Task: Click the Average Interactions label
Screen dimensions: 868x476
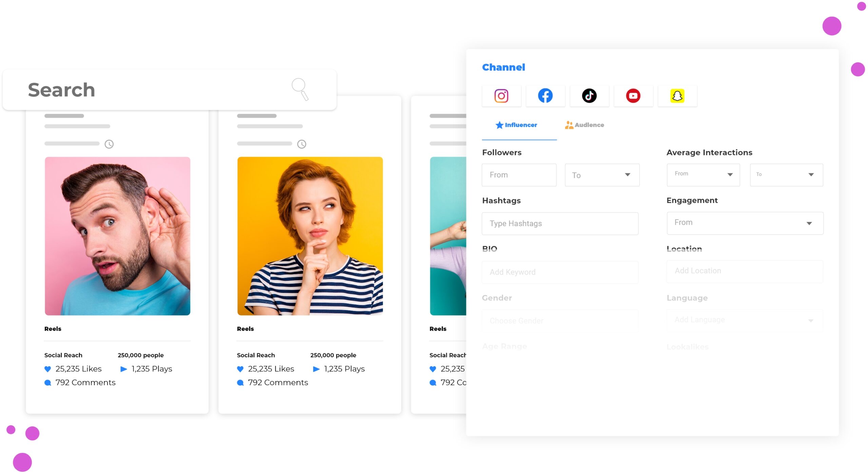Action: click(709, 153)
